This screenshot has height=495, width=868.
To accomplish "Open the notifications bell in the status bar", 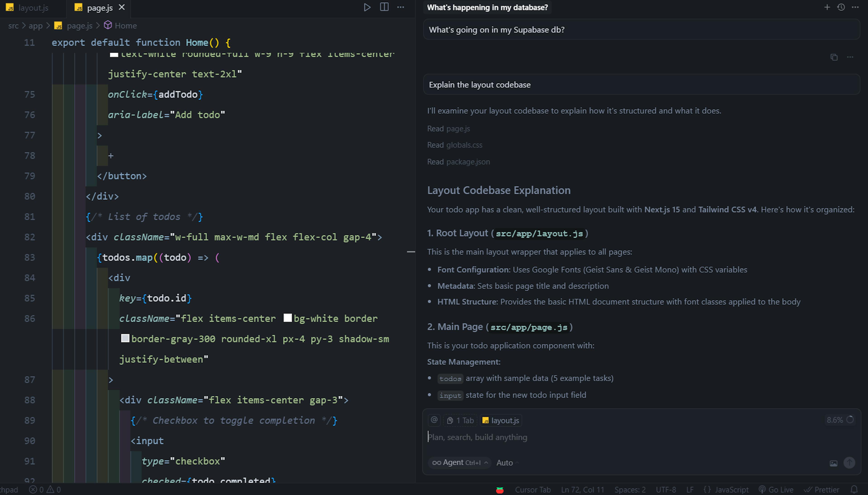I will pos(854,490).
